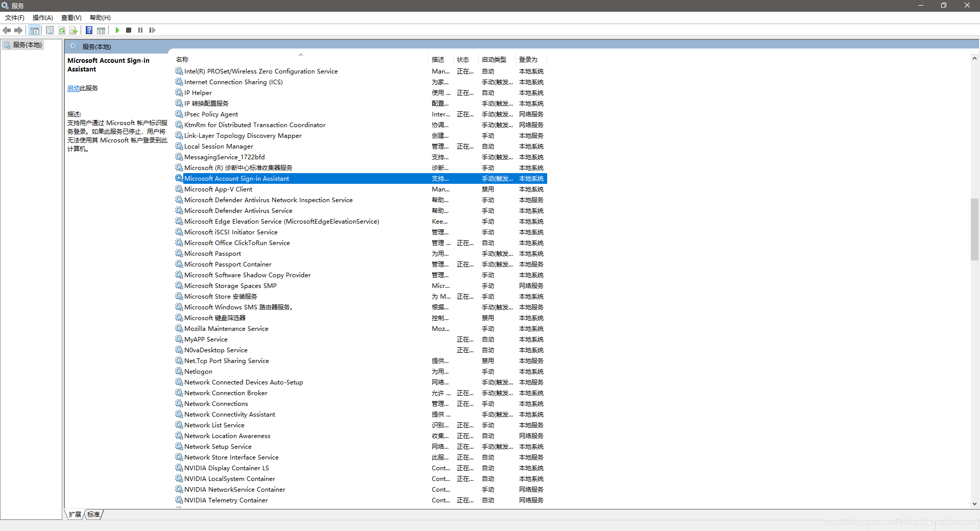Click the Refresh toolbar icon
Screen dimensions: 980x531
pos(62,31)
